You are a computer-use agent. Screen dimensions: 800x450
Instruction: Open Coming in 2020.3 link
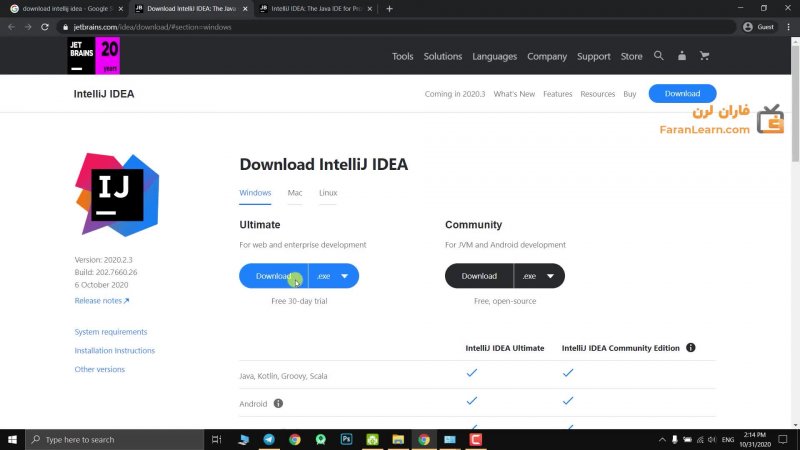click(x=455, y=94)
